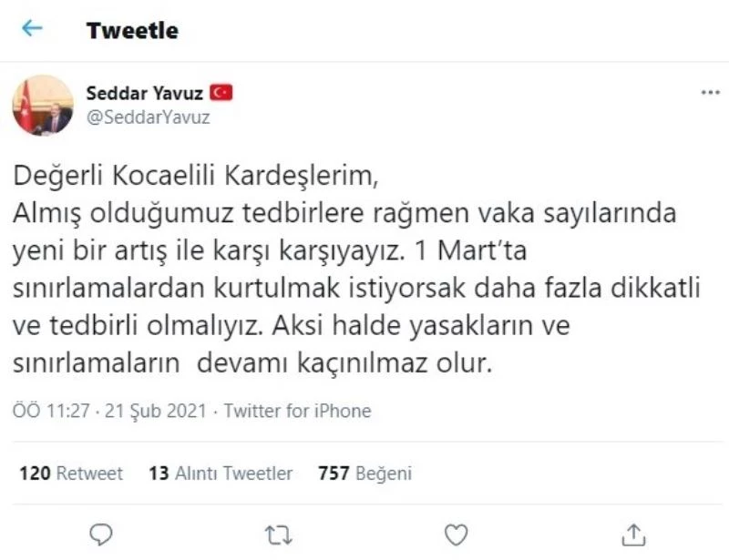Show the 757 Beğeni likes list
729x560 pixels.
tap(364, 473)
